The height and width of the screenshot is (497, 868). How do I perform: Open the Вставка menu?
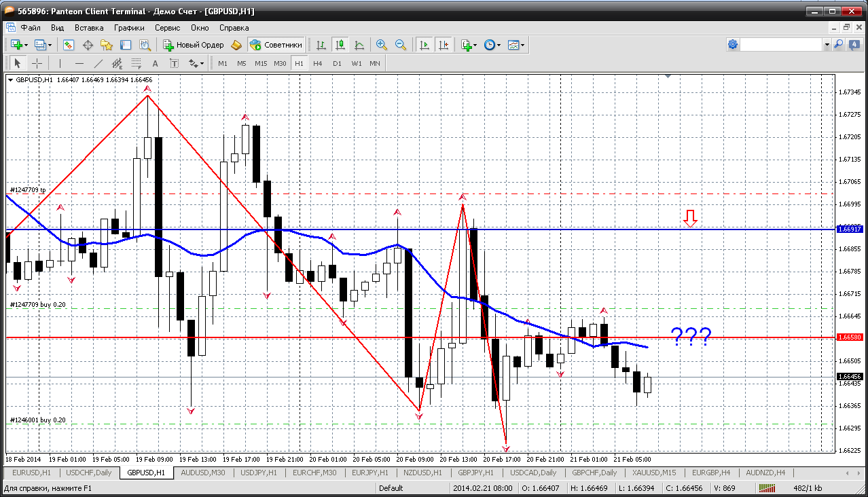click(89, 28)
